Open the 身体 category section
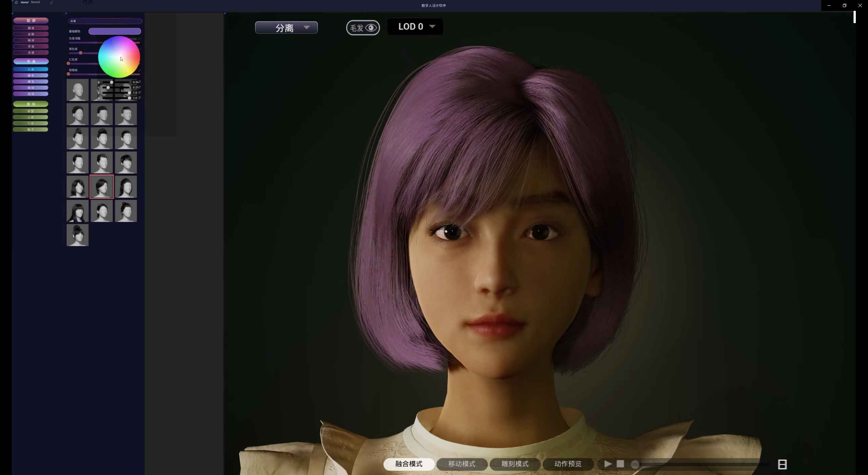 pos(31,104)
